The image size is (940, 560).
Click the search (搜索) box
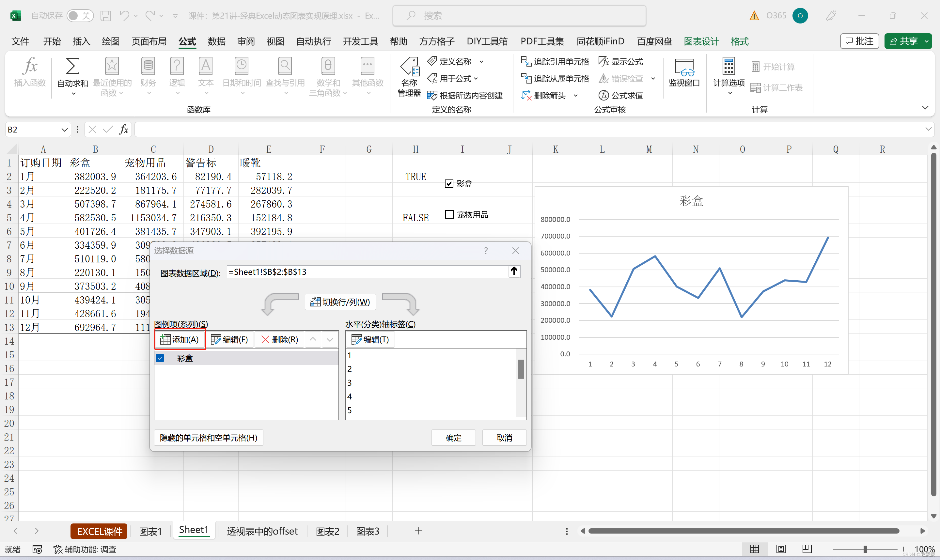pos(519,15)
